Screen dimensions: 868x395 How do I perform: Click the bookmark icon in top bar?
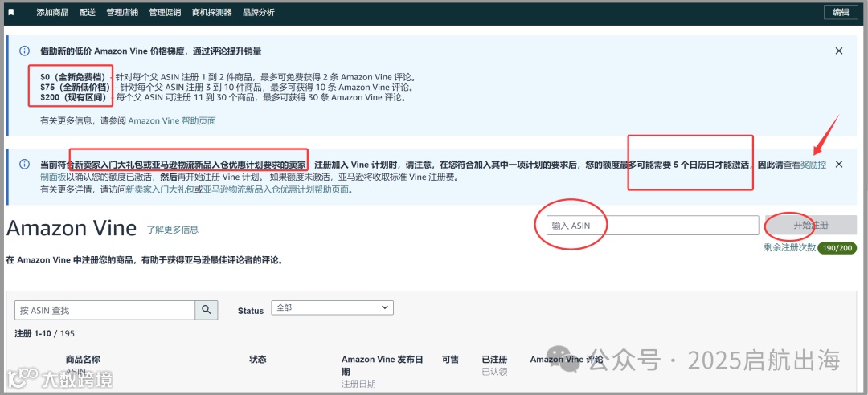click(x=11, y=12)
